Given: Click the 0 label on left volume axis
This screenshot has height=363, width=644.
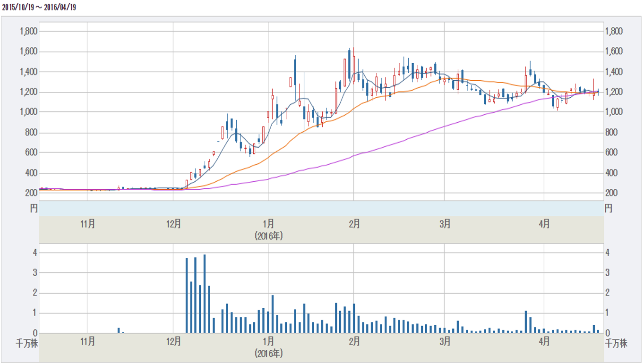Looking at the screenshot, I should pyautogui.click(x=34, y=333).
